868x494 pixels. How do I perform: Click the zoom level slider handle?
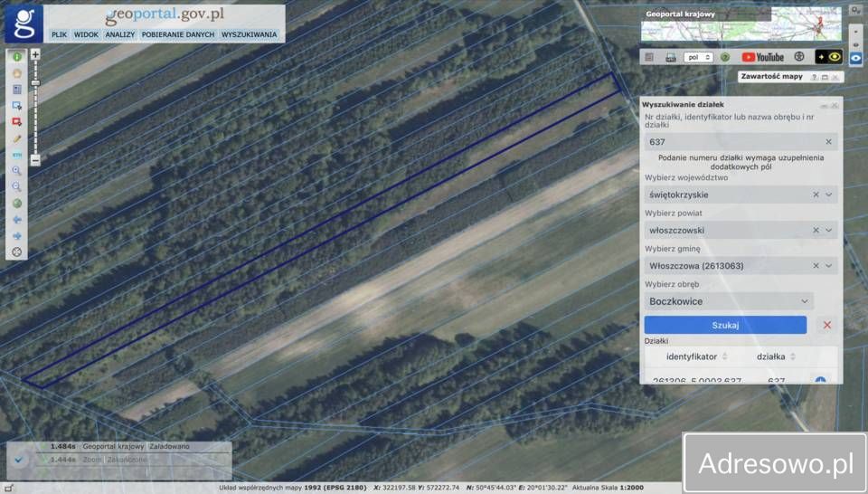(35, 83)
